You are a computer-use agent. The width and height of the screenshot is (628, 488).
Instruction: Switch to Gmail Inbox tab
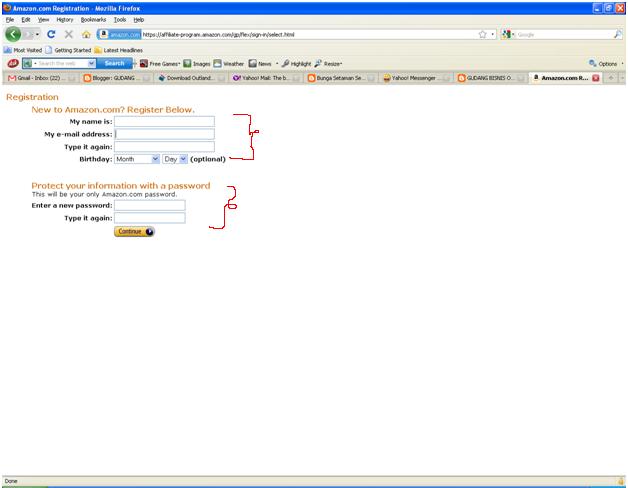(x=41, y=78)
